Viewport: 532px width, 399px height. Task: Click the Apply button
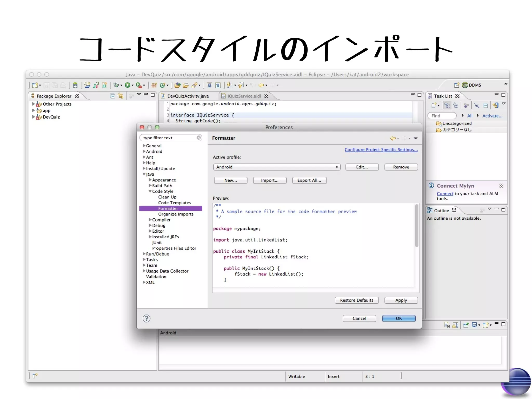[401, 300]
